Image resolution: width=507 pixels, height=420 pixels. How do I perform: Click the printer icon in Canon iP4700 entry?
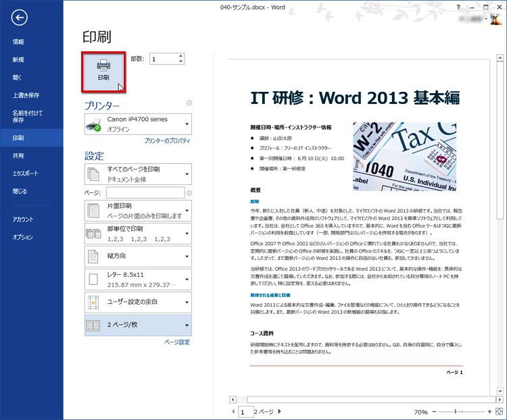[93, 125]
